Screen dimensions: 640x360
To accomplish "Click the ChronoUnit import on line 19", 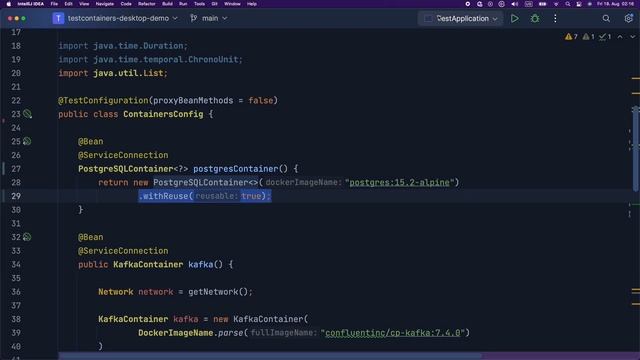I will coord(213,60).
